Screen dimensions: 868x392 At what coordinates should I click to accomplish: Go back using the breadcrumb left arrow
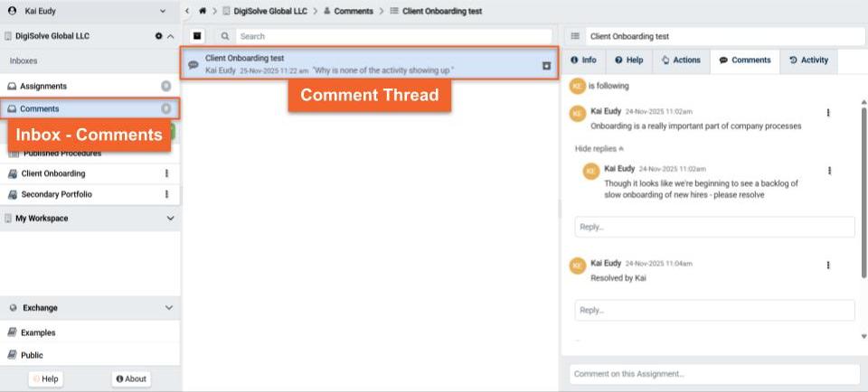click(x=187, y=11)
